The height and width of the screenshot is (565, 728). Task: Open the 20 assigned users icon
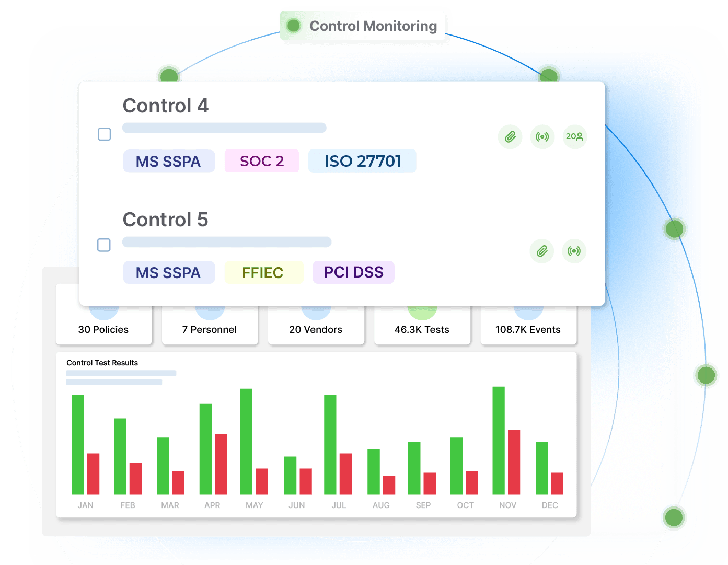click(575, 137)
